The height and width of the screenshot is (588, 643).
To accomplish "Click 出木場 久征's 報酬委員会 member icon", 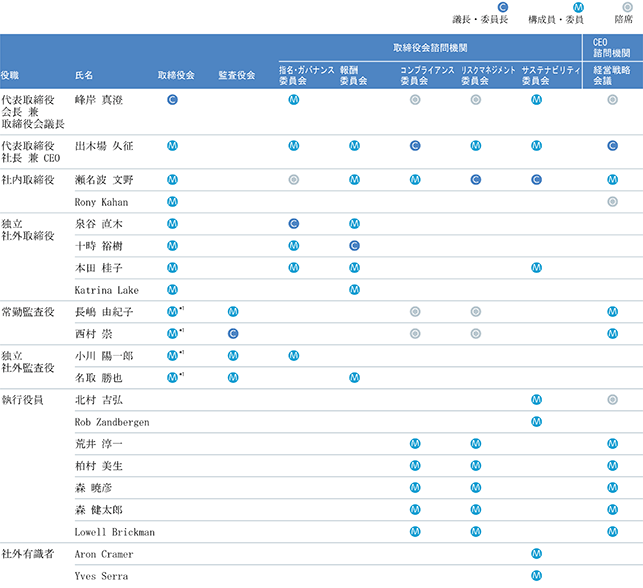I will point(354,146).
